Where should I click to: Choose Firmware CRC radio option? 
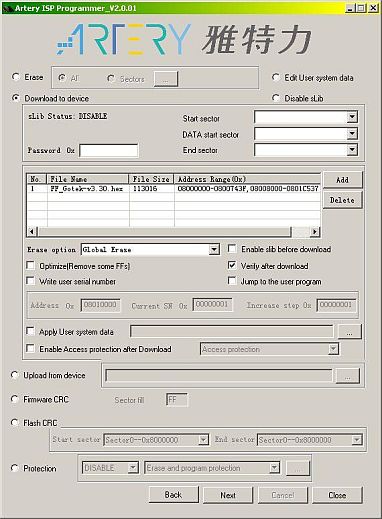pyautogui.click(x=14, y=399)
